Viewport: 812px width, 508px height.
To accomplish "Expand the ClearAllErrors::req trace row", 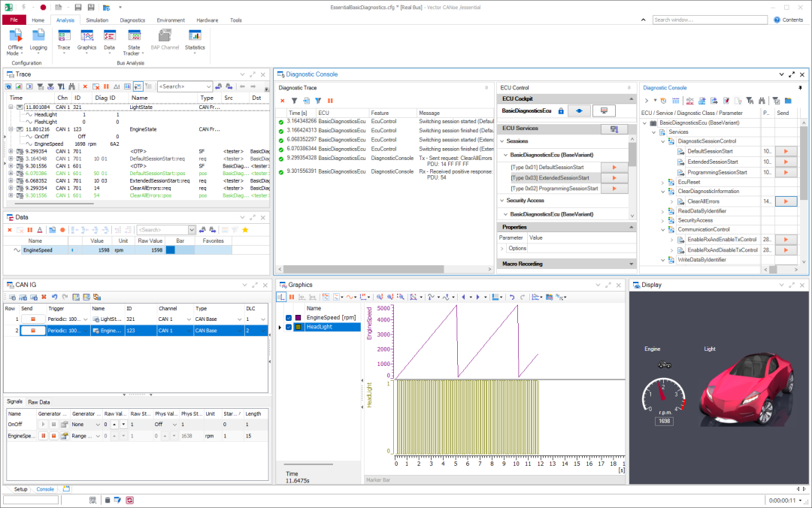I will point(11,189).
